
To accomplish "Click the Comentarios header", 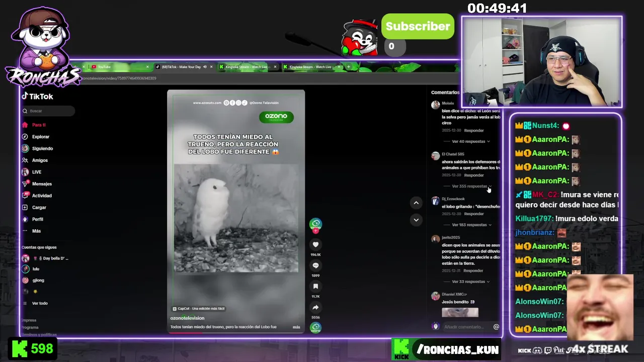I will pyautogui.click(x=445, y=93).
